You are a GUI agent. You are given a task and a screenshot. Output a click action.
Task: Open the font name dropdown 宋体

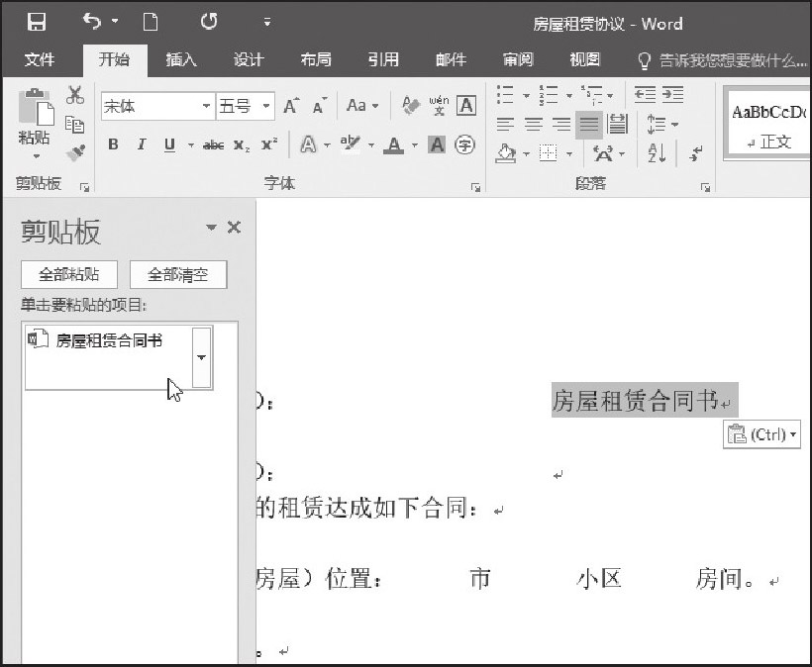coord(207,106)
